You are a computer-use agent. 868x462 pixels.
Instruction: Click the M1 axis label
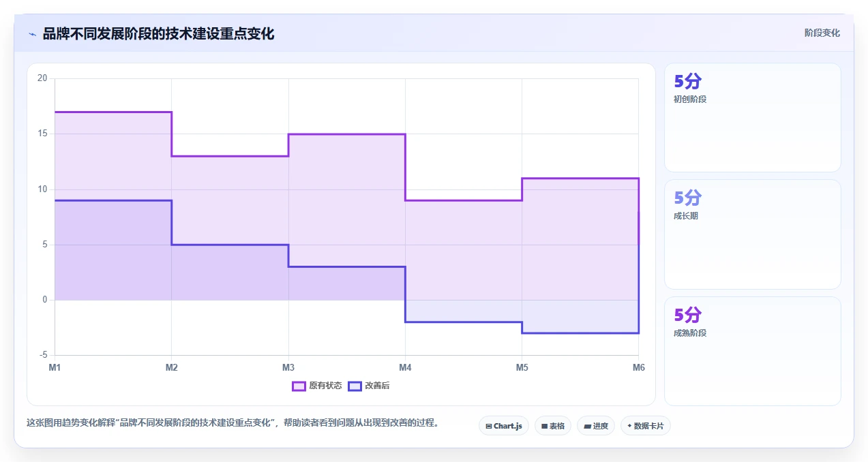click(55, 368)
